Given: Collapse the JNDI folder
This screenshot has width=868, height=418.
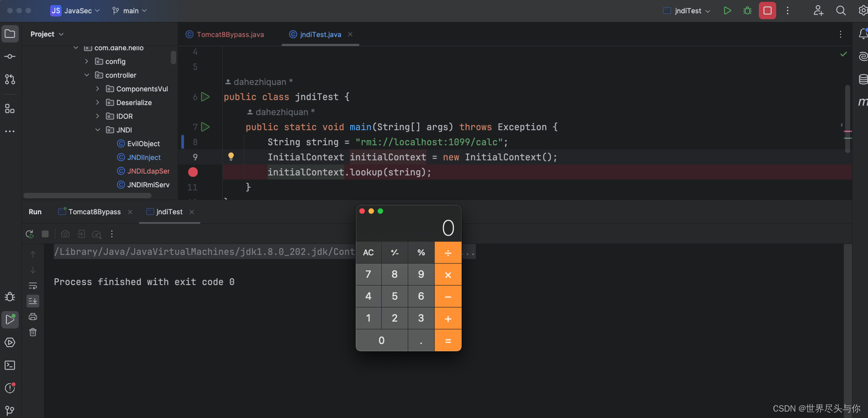Looking at the screenshot, I should [97, 130].
